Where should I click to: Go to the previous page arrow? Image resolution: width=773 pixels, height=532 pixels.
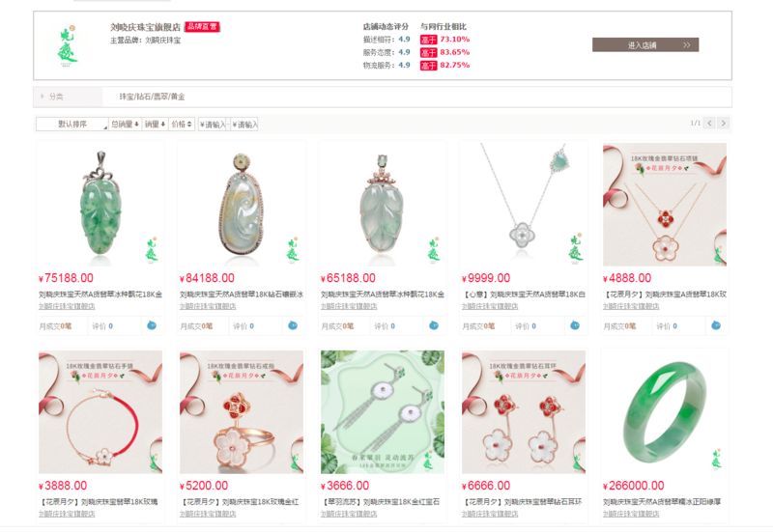point(709,124)
